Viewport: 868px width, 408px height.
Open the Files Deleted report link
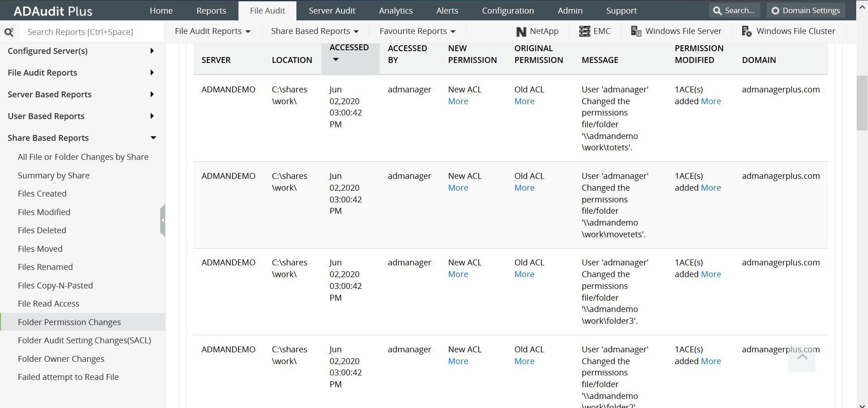(42, 230)
